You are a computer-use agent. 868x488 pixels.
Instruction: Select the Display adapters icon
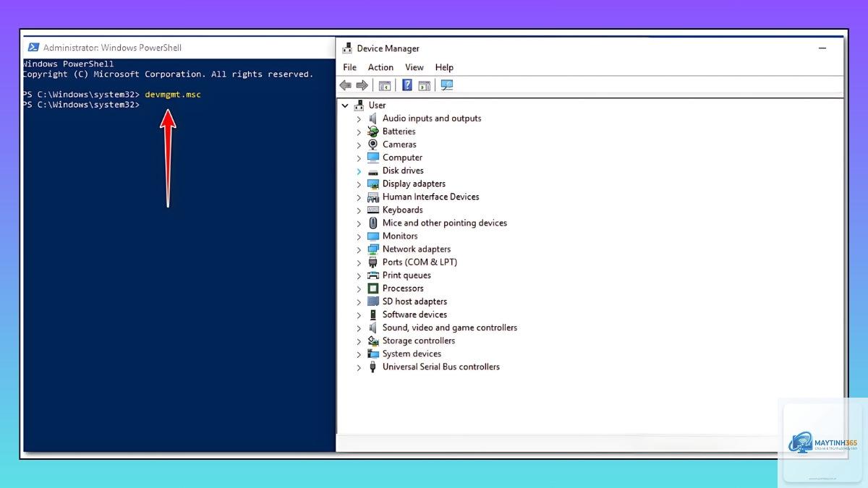pos(373,184)
